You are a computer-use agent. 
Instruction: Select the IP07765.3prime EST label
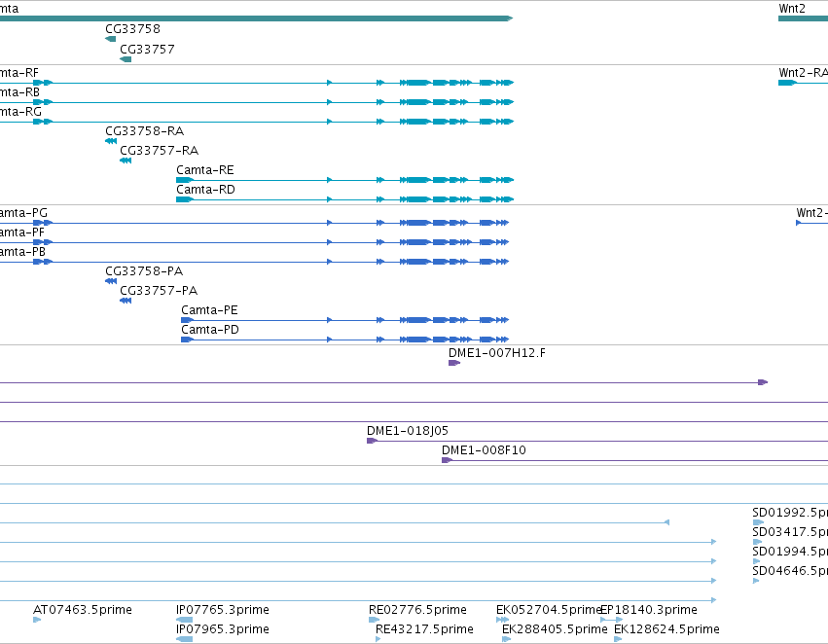pos(222,610)
